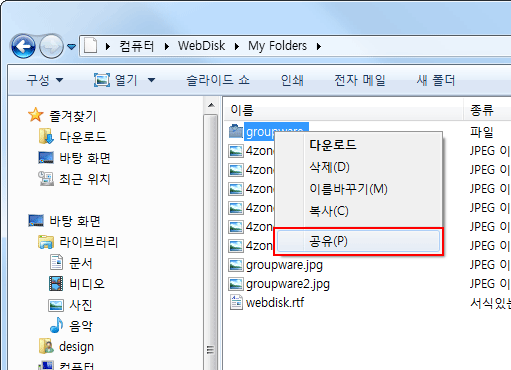
Task: Click 전자 메일 in the toolbar
Action: pyautogui.click(x=360, y=80)
